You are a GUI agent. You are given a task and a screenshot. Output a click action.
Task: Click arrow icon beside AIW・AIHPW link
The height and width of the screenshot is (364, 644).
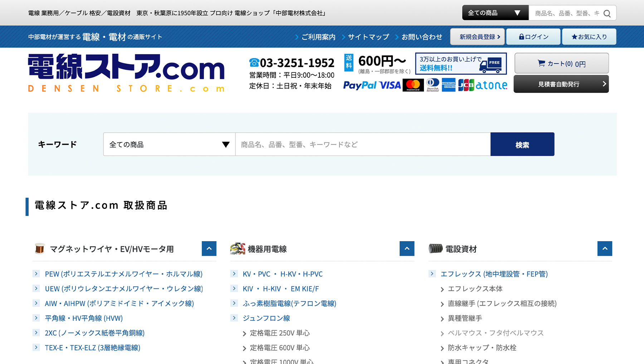36,303
